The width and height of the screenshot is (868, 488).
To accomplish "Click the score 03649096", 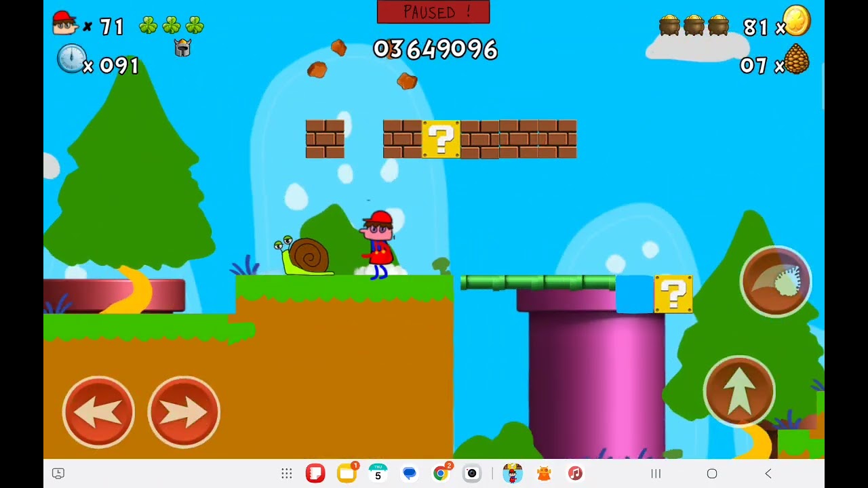I will tap(435, 49).
